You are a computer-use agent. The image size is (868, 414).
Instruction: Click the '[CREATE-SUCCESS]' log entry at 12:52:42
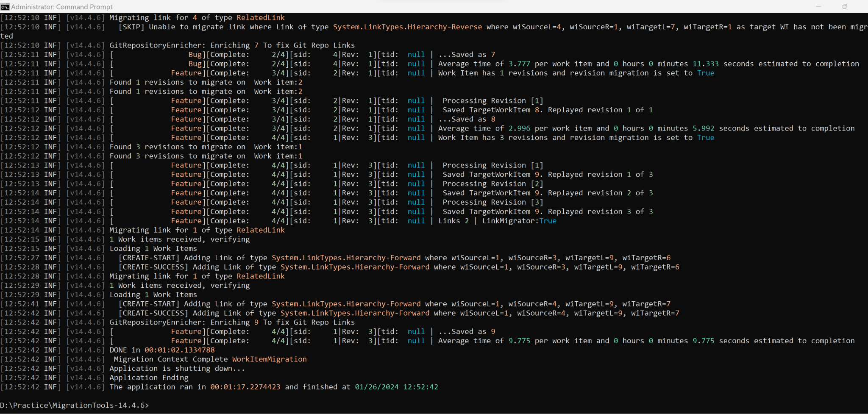click(153, 313)
